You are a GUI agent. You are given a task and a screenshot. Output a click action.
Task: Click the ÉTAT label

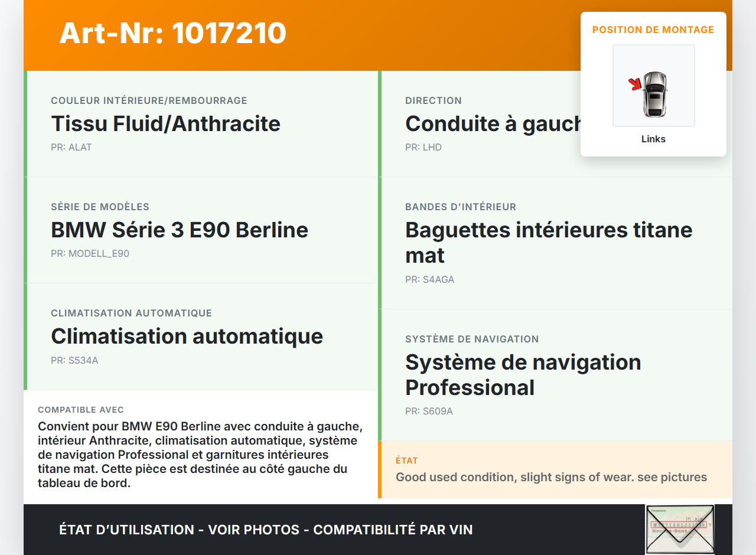click(407, 461)
